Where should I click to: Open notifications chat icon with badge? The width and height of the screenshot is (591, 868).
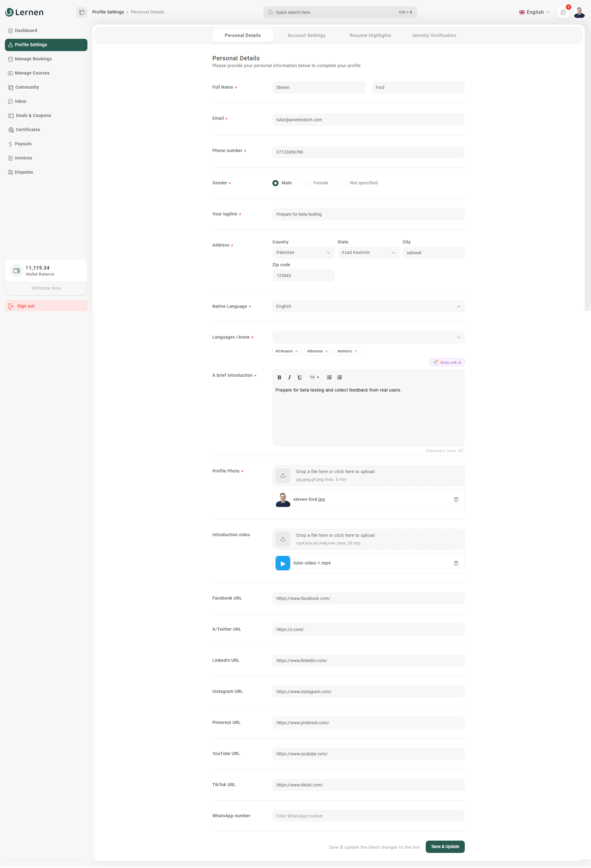[563, 12]
